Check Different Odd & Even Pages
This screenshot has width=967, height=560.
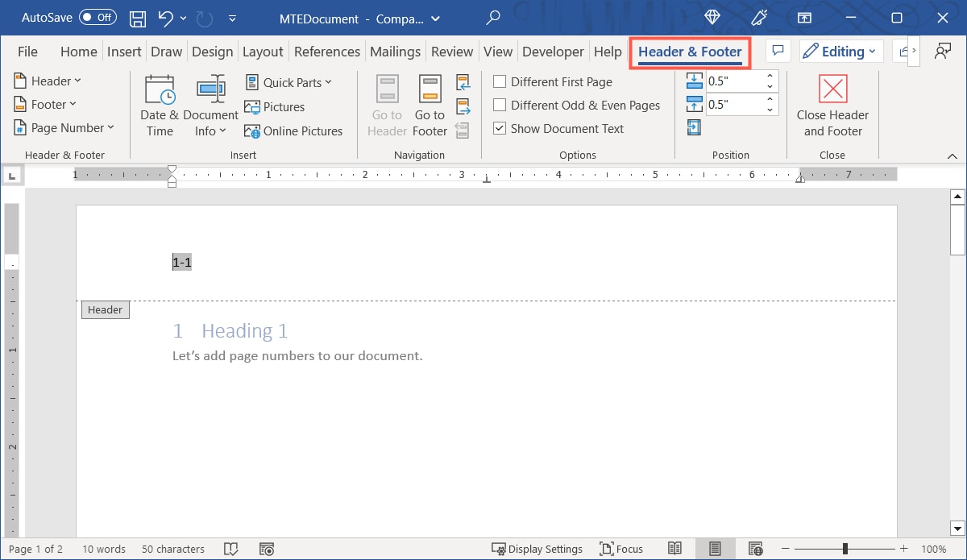pos(499,105)
